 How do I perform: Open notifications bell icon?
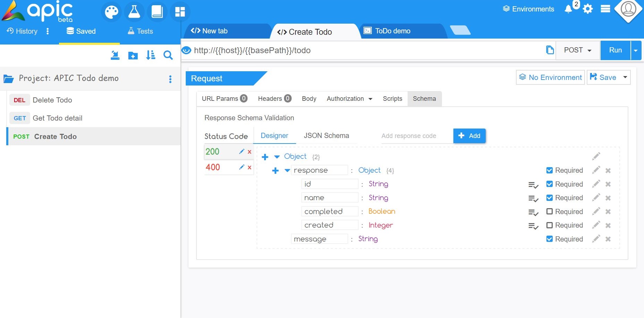(568, 9)
